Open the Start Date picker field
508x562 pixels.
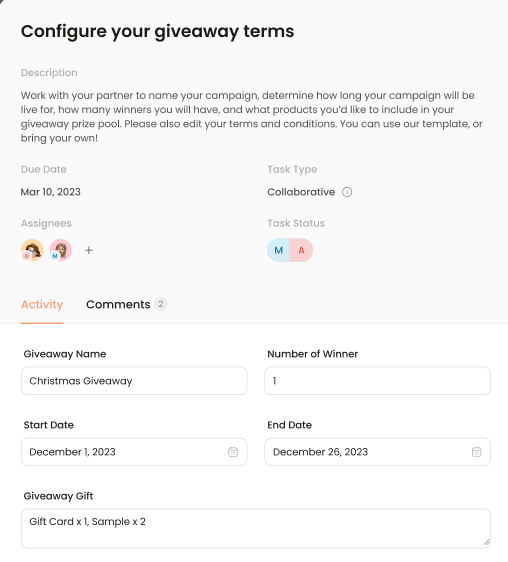point(134,452)
